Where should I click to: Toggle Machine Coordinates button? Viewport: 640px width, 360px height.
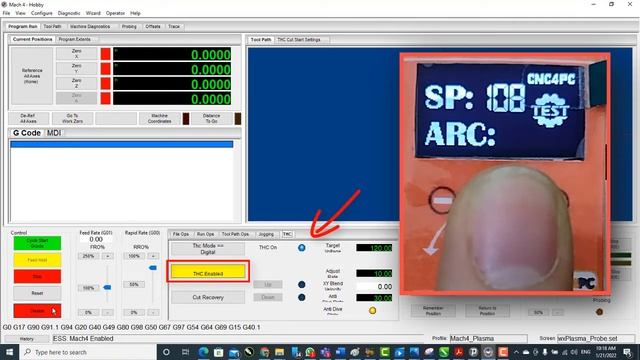pyautogui.click(x=160, y=118)
